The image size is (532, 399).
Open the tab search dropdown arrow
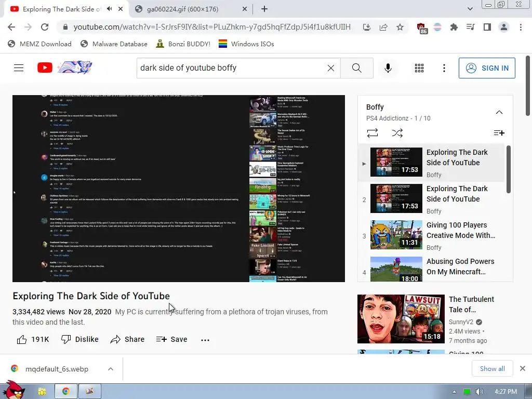470,9
